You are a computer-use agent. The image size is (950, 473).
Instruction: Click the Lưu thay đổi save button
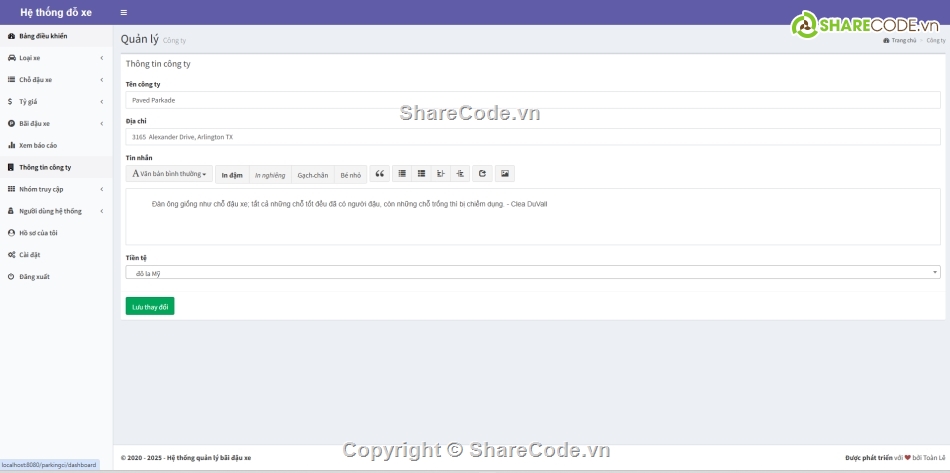[x=150, y=306]
